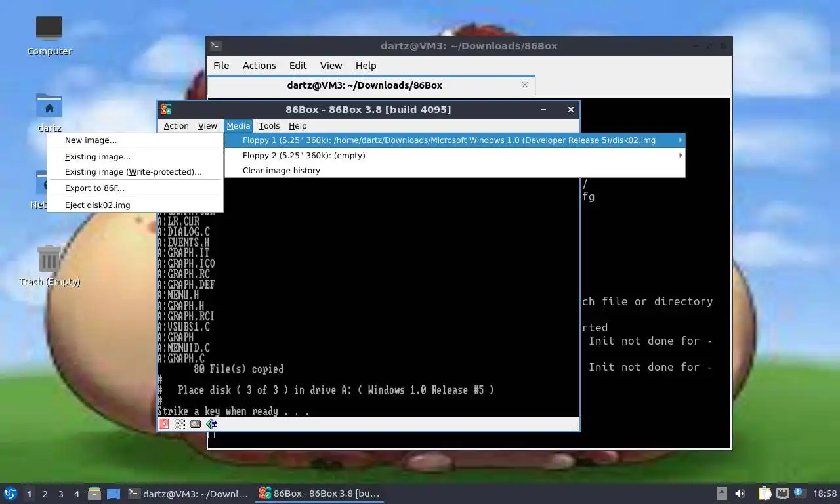Click '80 File(s) copied' line in emulator
Viewport: 840px width, 504px height.
239,369
